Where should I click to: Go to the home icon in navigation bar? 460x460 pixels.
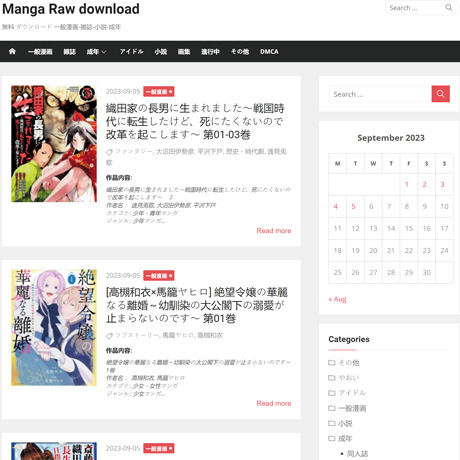point(12,51)
